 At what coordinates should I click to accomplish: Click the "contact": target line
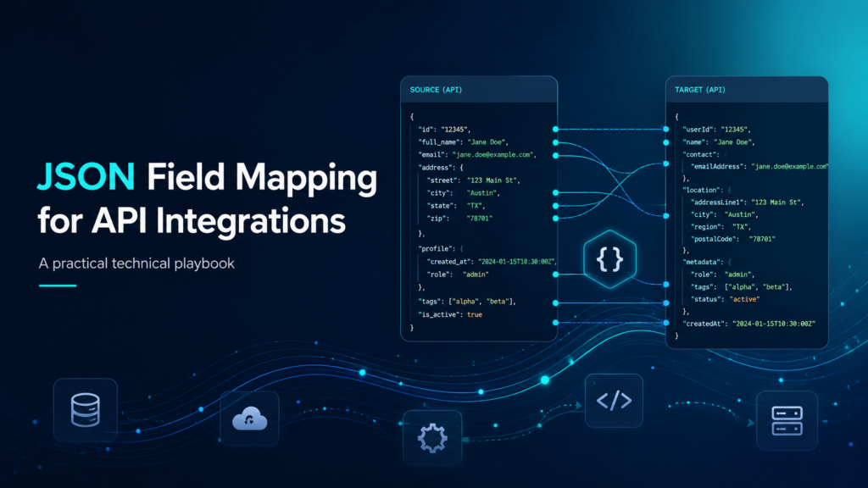click(x=704, y=154)
